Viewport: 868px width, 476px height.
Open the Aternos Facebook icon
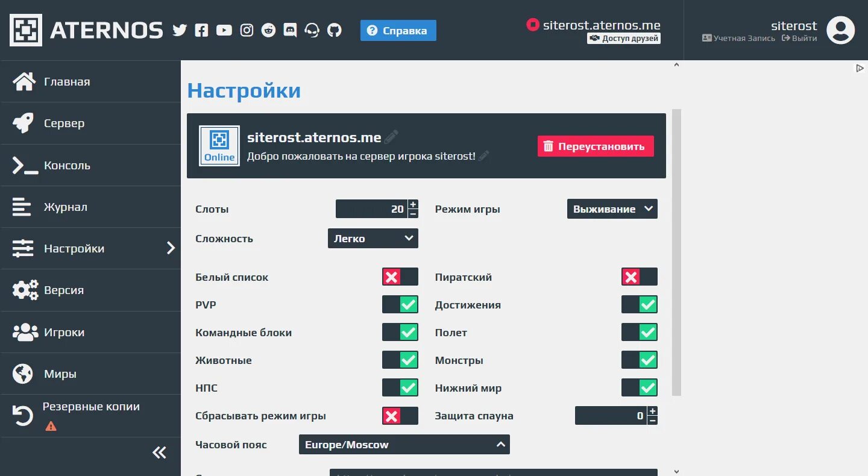pos(201,30)
